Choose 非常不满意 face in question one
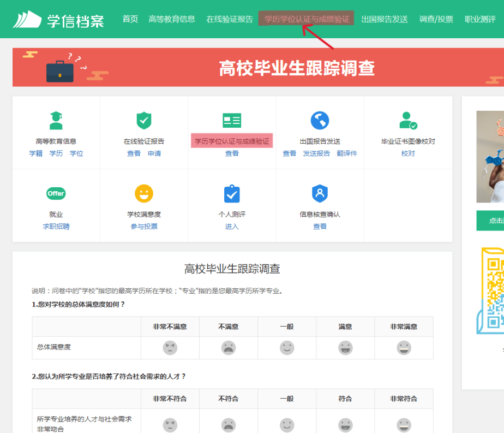 170,347
